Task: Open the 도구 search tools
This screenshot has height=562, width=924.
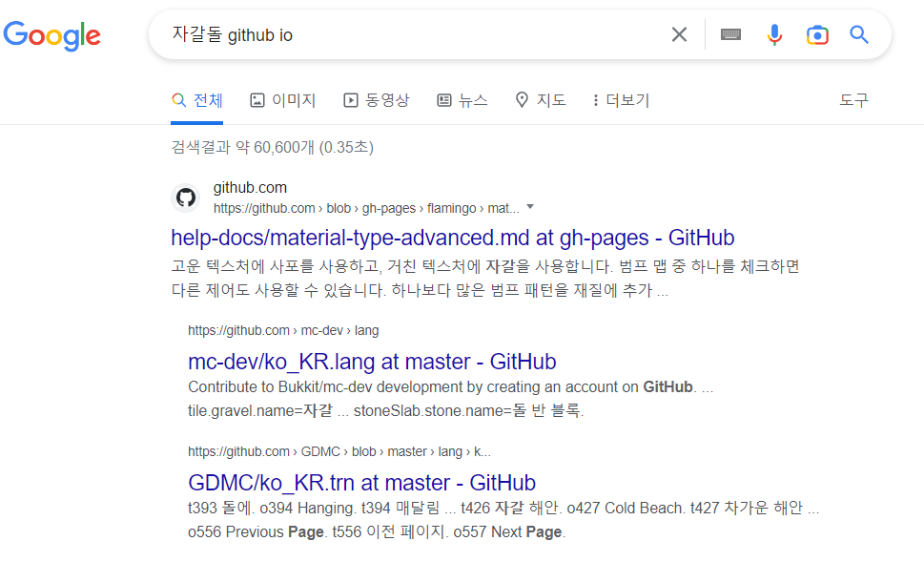Action: tap(853, 100)
